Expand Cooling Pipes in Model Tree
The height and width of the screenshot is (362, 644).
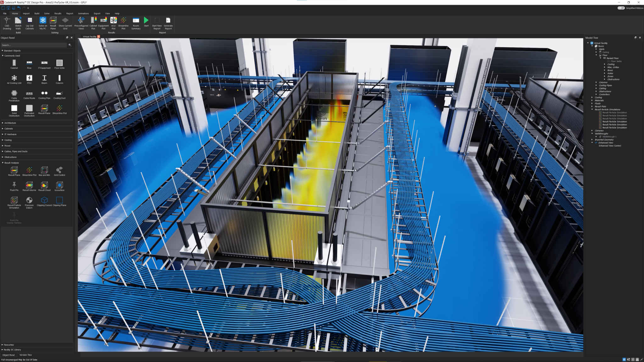pos(596,85)
